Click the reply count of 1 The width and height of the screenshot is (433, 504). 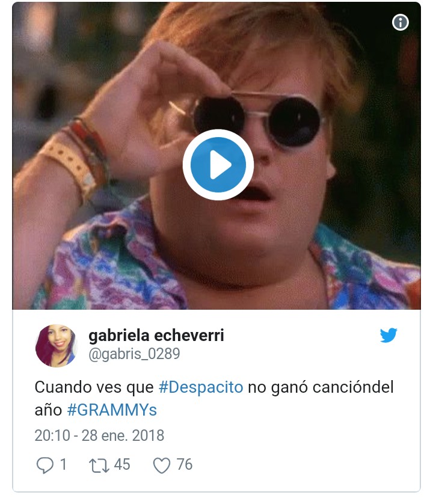pos(63,464)
